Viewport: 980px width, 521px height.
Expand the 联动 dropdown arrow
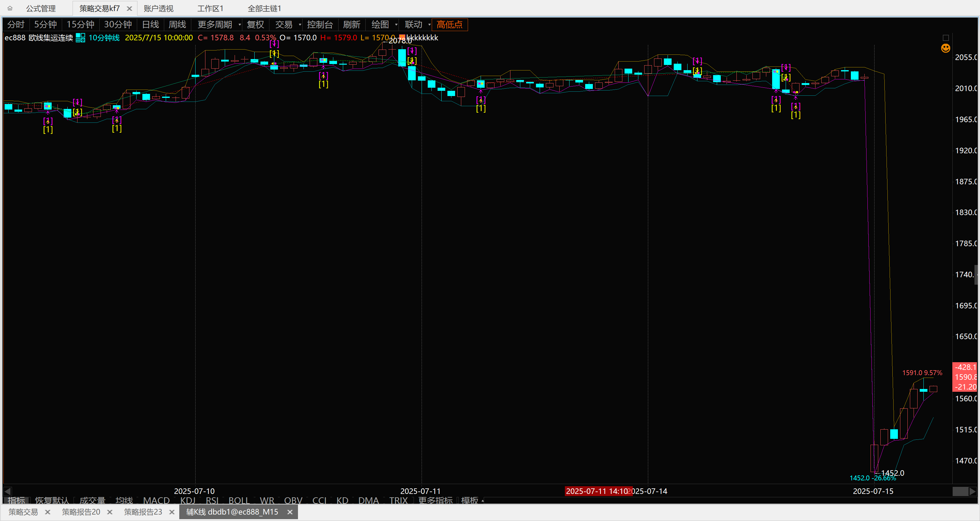tap(430, 25)
